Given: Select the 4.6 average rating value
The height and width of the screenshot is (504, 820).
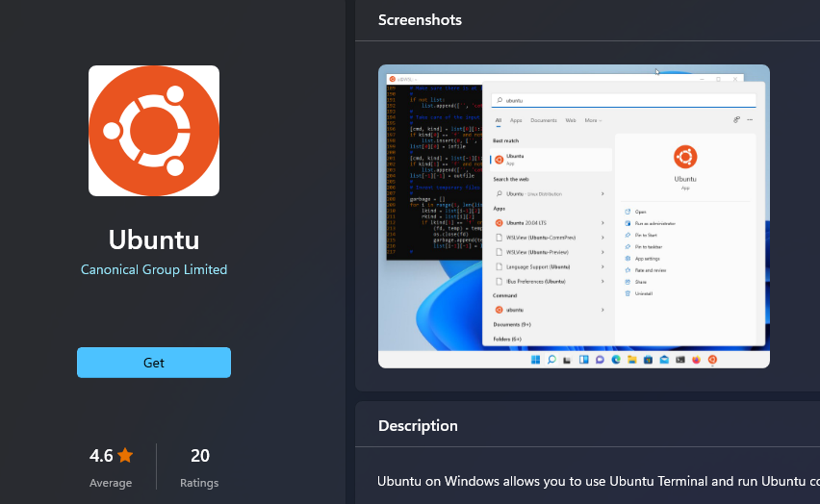Looking at the screenshot, I should [101, 455].
